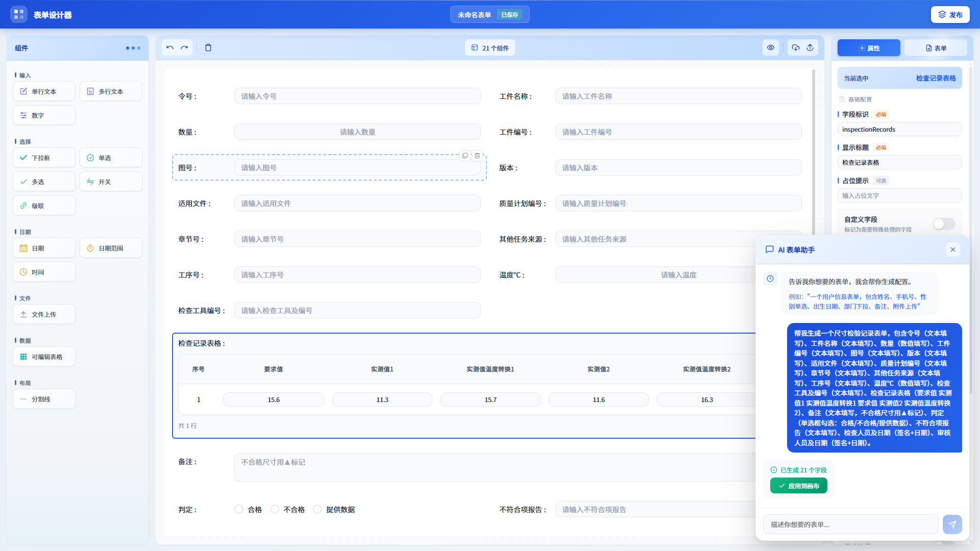
Task: Click the clear canvas trash icon
Action: pyautogui.click(x=208, y=47)
